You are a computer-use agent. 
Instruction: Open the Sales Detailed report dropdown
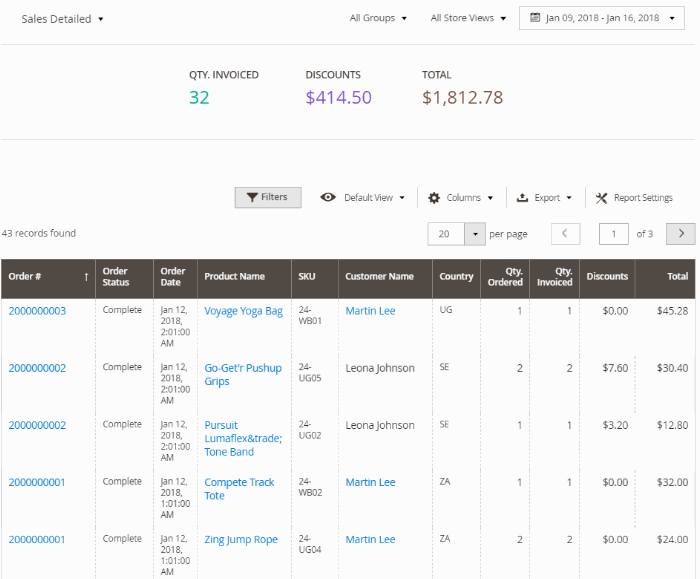pos(62,19)
